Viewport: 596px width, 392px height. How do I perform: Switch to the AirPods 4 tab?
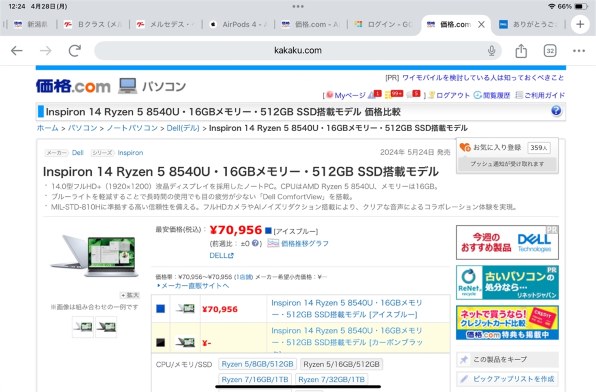(x=238, y=24)
